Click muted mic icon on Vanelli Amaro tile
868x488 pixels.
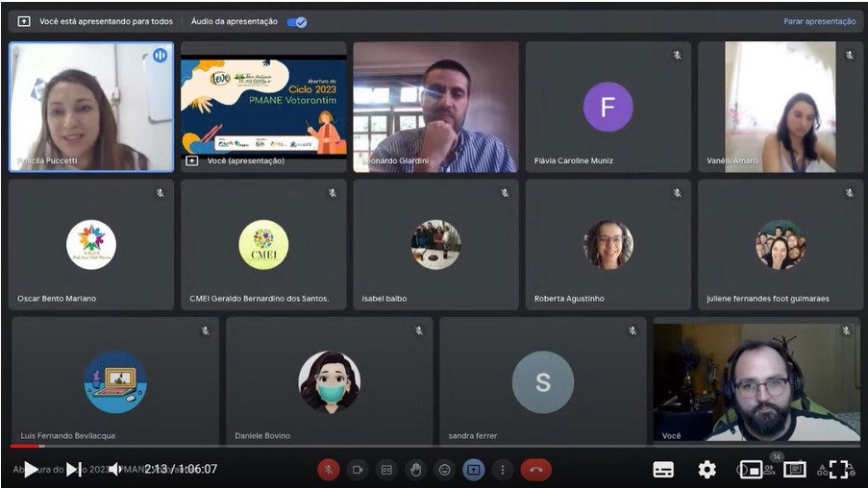point(849,56)
